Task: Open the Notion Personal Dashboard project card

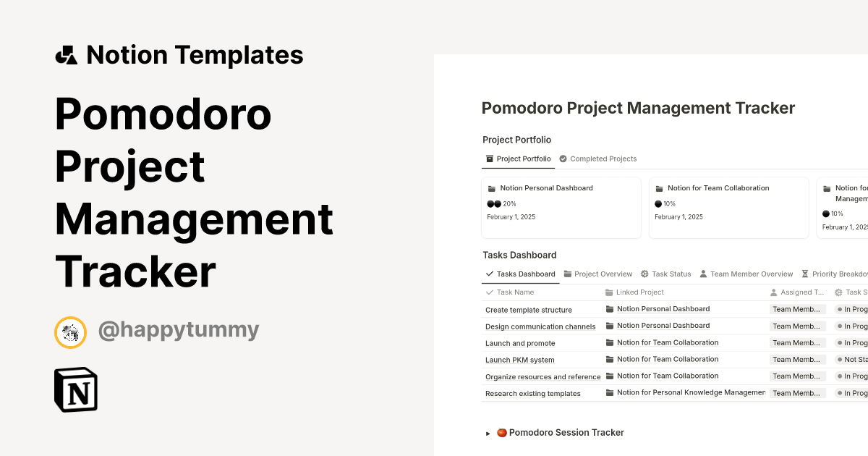Action: [561, 207]
